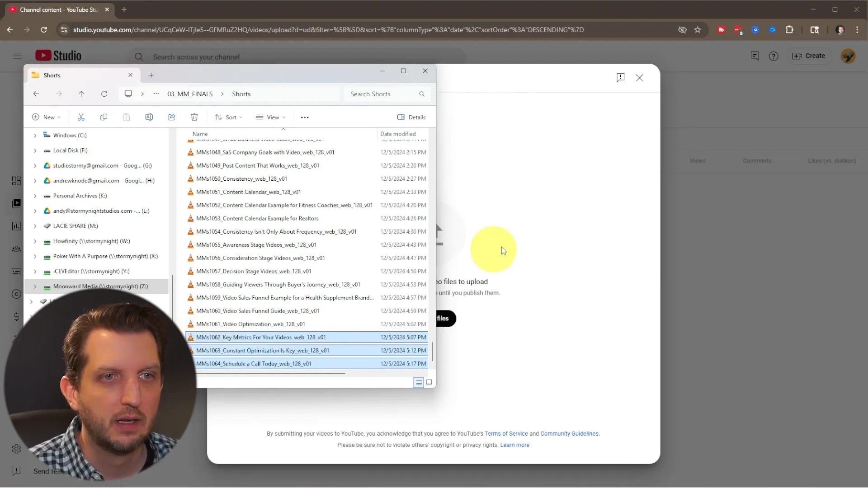This screenshot has width=868, height=488.
Task: Open the Studio help question mark icon
Action: [x=774, y=56]
